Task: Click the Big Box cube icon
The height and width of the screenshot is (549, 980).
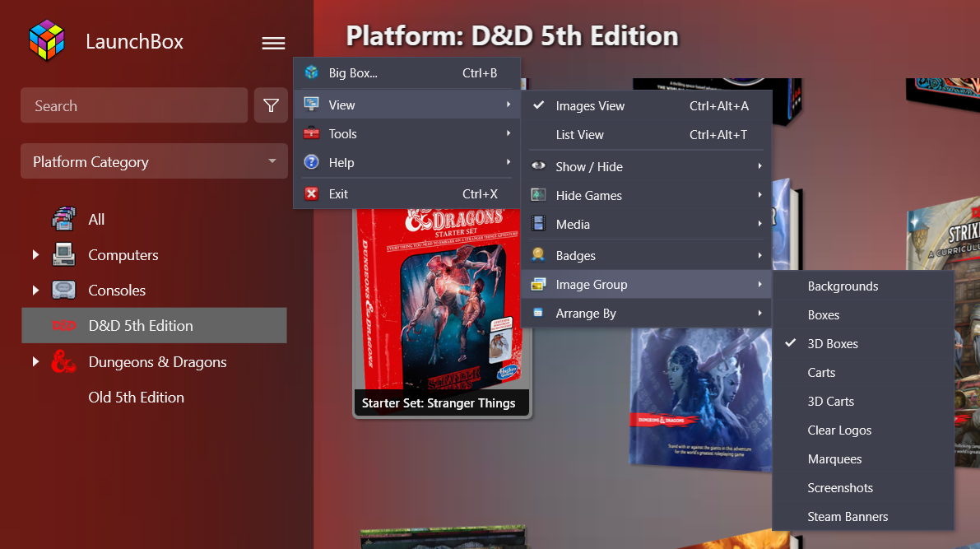Action: (311, 72)
